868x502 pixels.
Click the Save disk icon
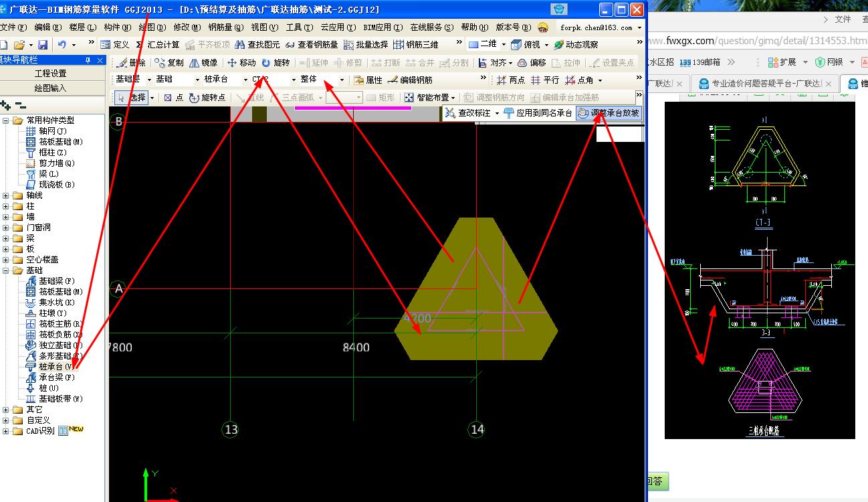coord(43,45)
